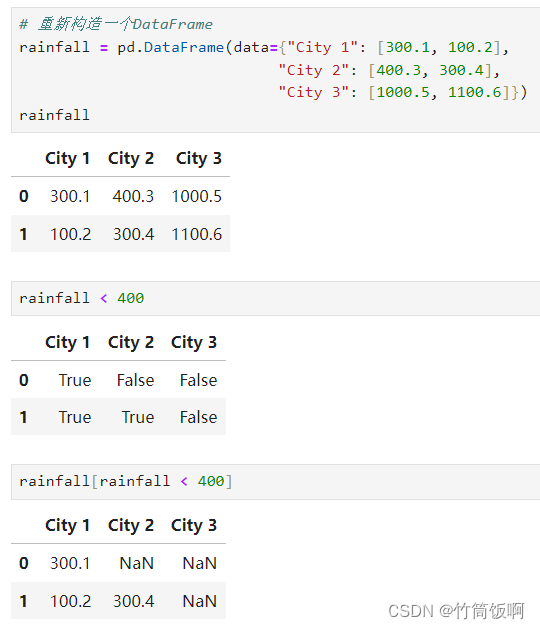Click the "City 2" string key in the code

314,70
